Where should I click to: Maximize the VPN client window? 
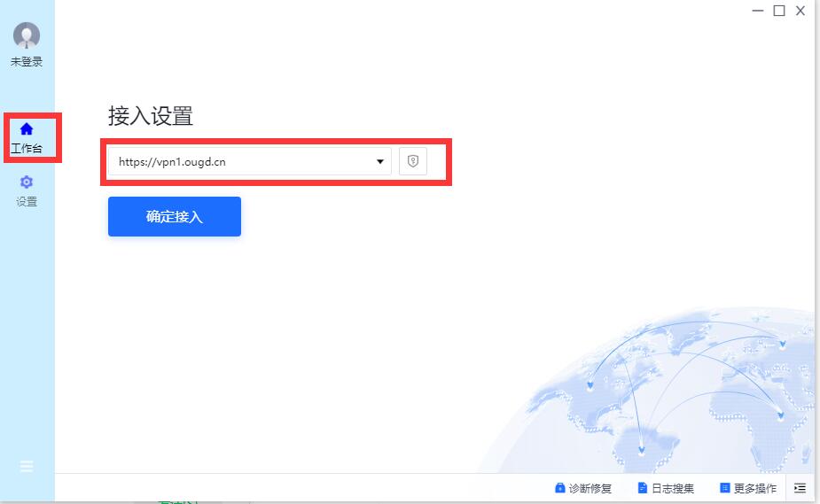point(779,11)
